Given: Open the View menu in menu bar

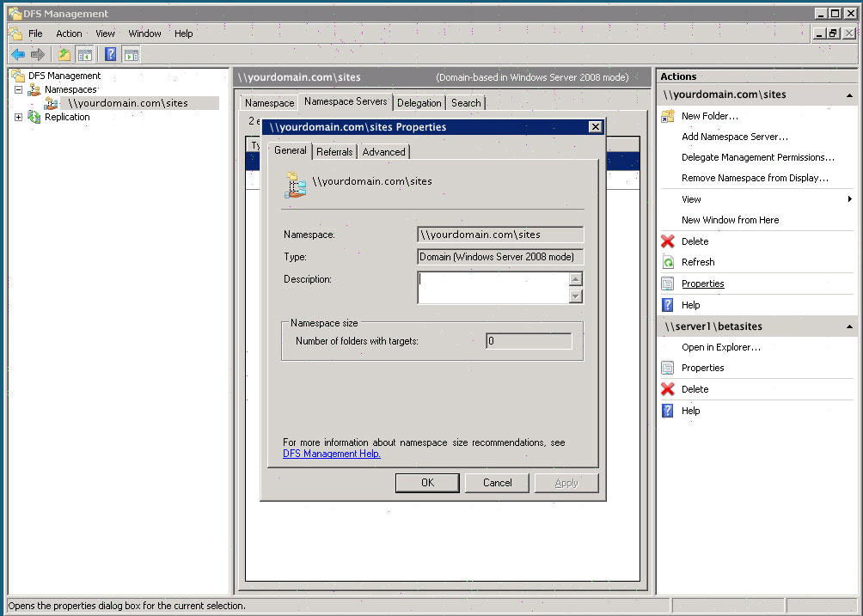Looking at the screenshot, I should 105,34.
